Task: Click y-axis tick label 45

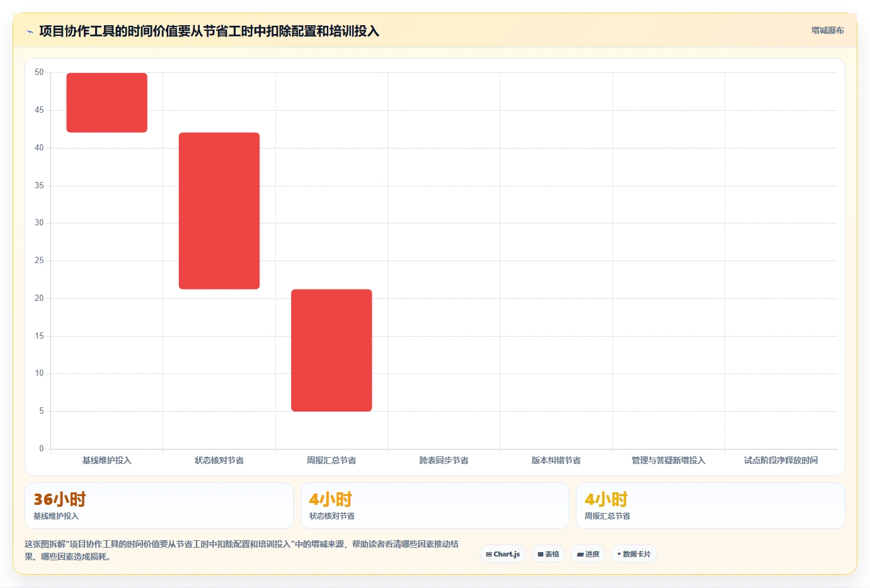Action: click(x=39, y=110)
